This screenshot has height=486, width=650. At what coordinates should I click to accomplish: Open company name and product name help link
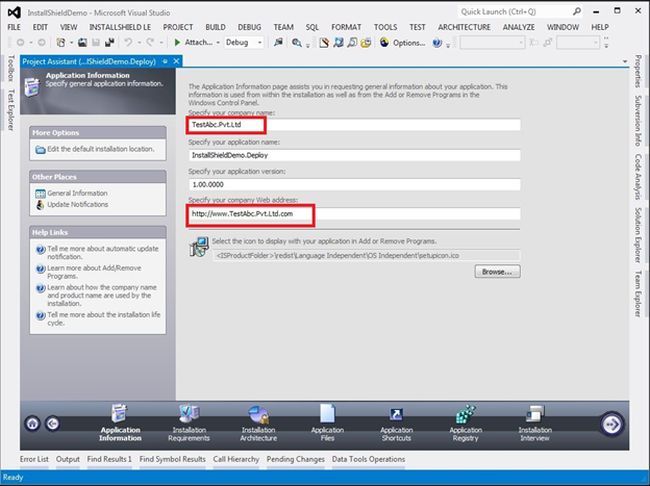pyautogui.click(x=102, y=295)
